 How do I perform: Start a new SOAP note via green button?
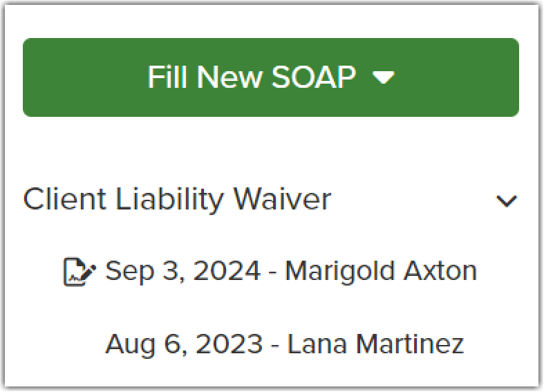click(x=271, y=77)
